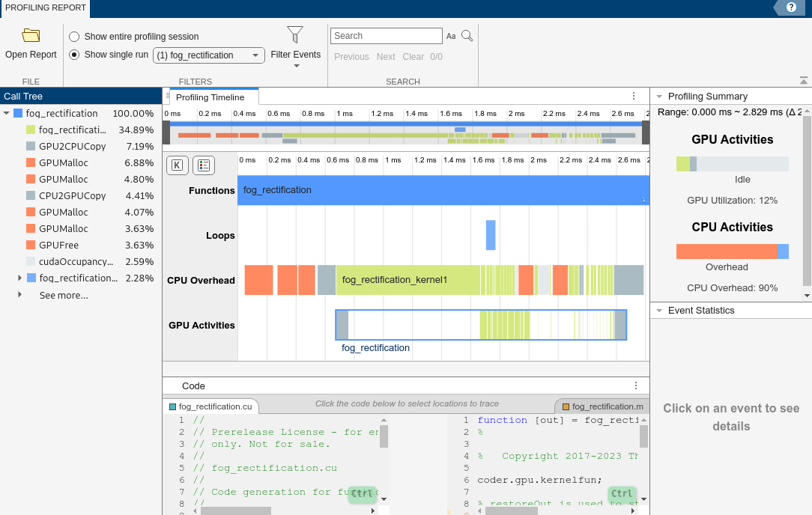The height and width of the screenshot is (515, 812).
Task: Expand the Event Statistics section
Action: (x=660, y=310)
